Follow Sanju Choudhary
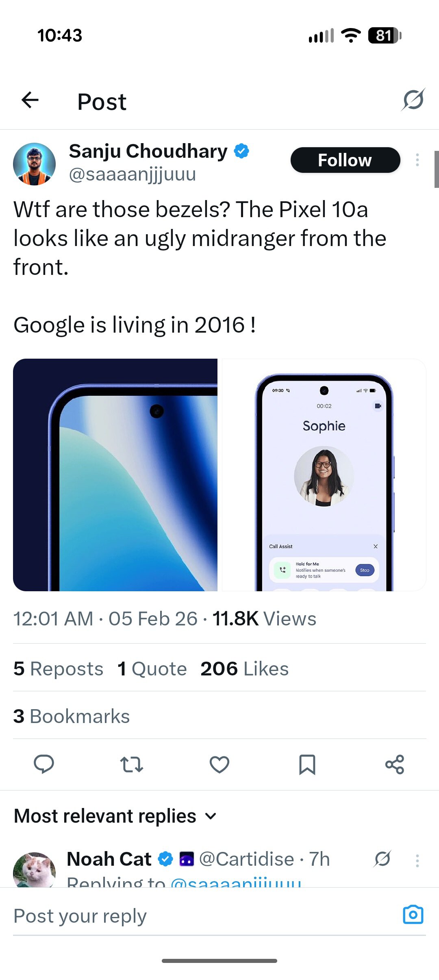 tap(345, 160)
